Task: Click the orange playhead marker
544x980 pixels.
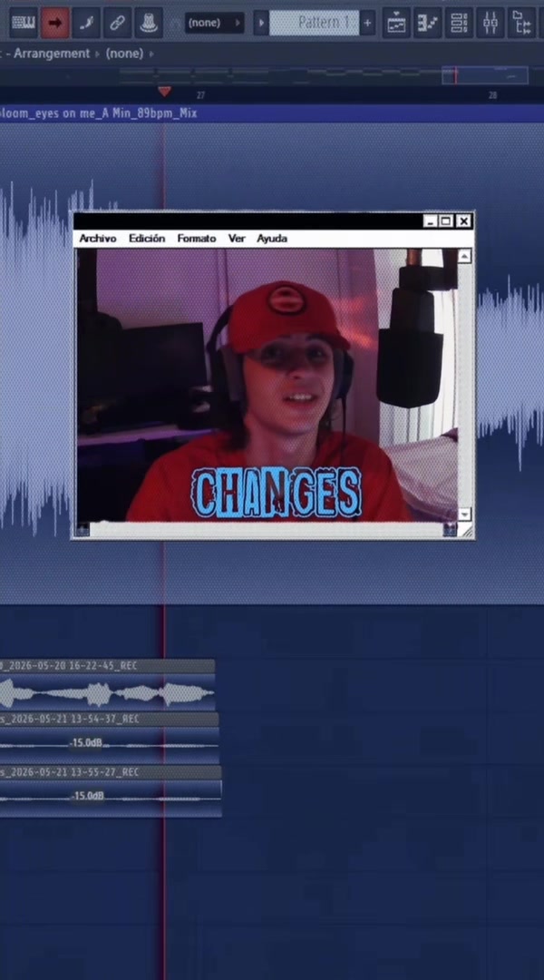Action: click(x=164, y=92)
